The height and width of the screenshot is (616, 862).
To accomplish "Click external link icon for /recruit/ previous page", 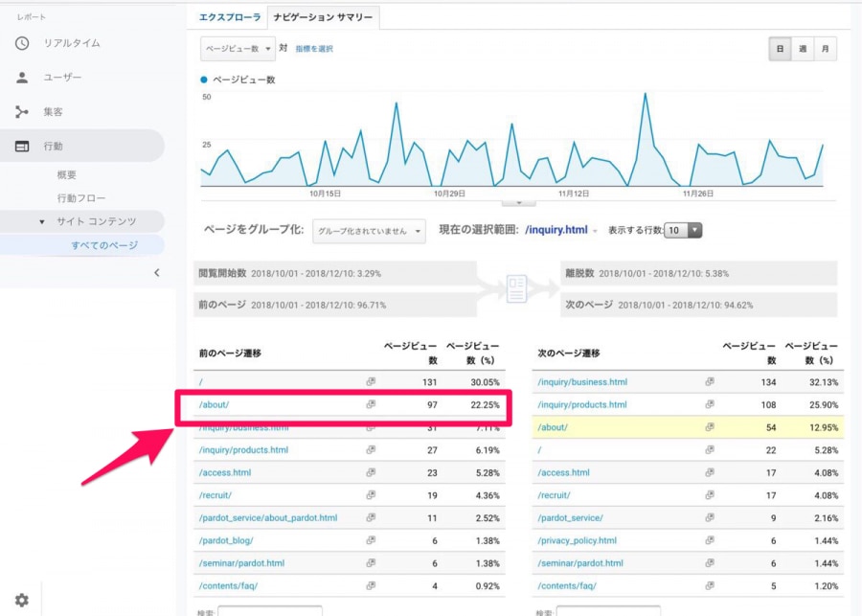I will (371, 494).
